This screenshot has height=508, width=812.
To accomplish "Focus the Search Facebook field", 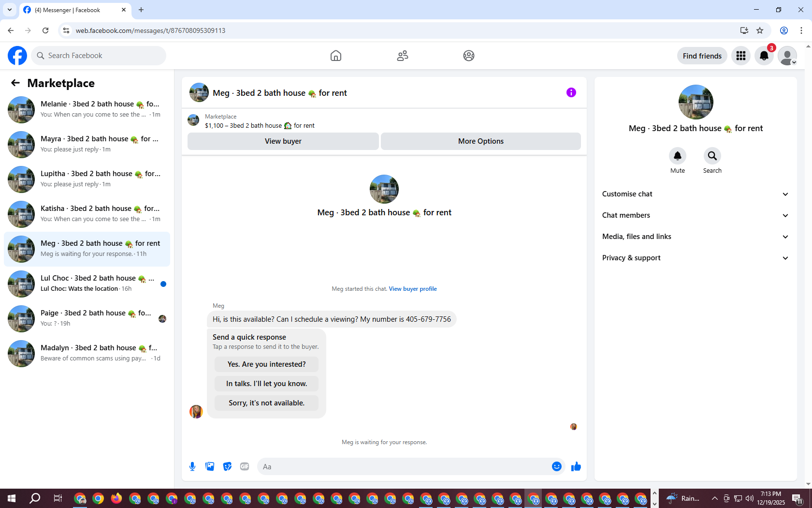I will click(x=99, y=56).
